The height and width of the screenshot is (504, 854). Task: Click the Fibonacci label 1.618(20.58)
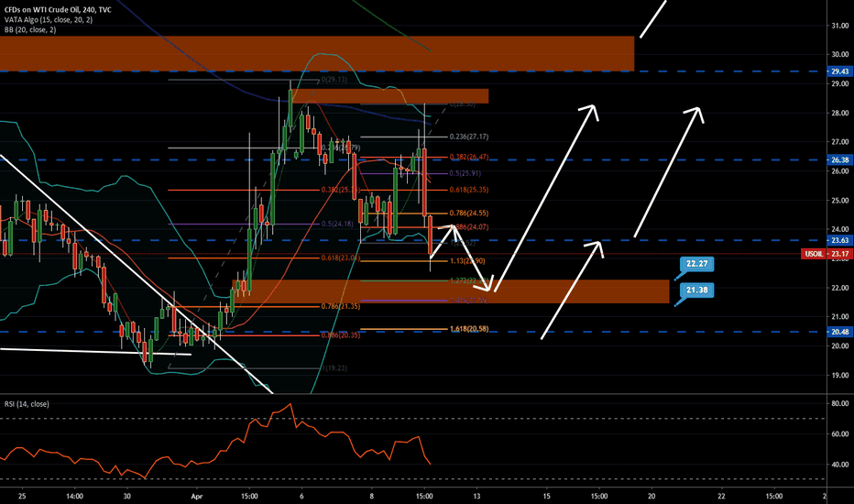469,329
